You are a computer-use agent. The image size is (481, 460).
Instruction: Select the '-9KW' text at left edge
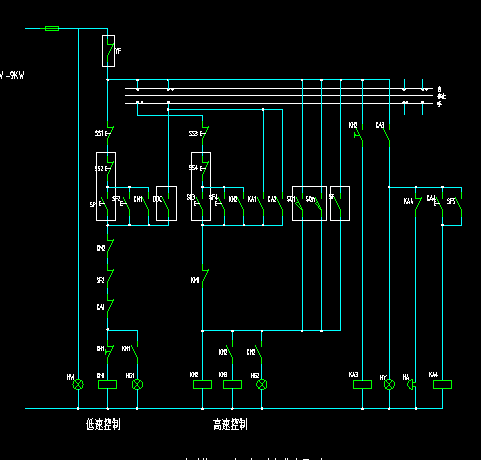point(15,75)
